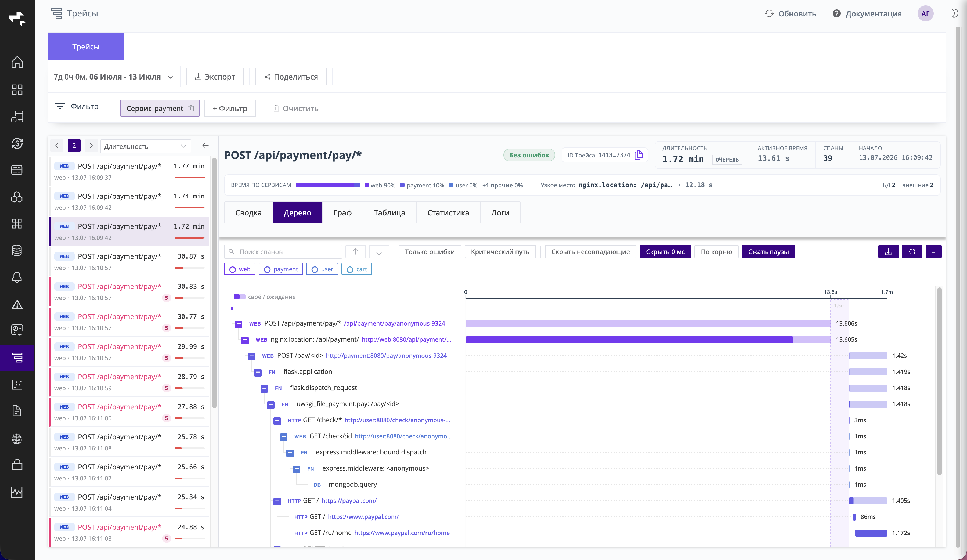Focus the Поиск спанов search field
This screenshot has height=560, width=967.
pyautogui.click(x=283, y=252)
